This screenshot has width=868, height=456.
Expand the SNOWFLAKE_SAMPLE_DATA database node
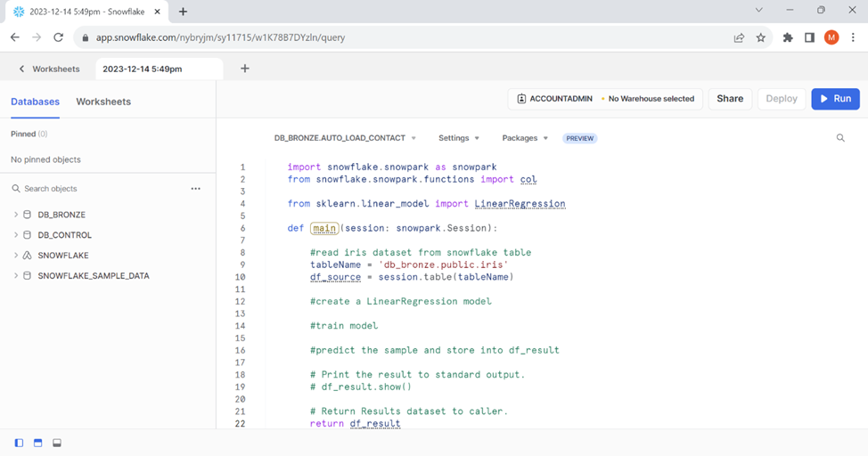[16, 276]
